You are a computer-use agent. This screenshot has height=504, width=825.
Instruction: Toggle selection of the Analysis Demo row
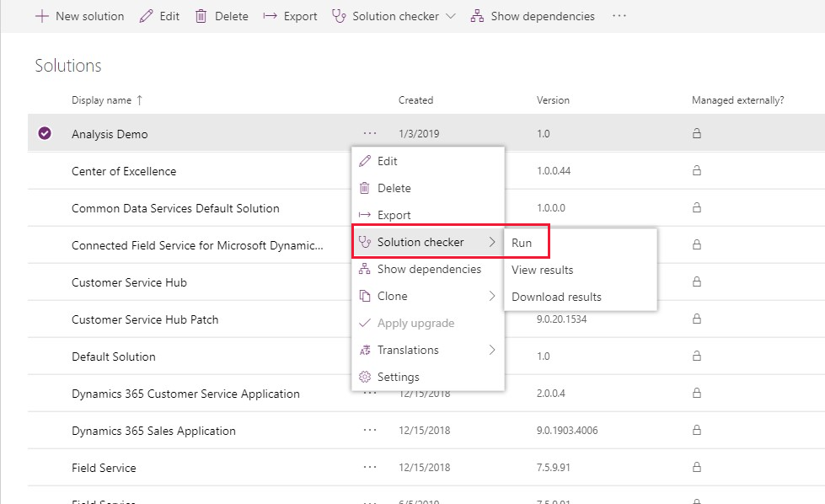[x=44, y=132]
